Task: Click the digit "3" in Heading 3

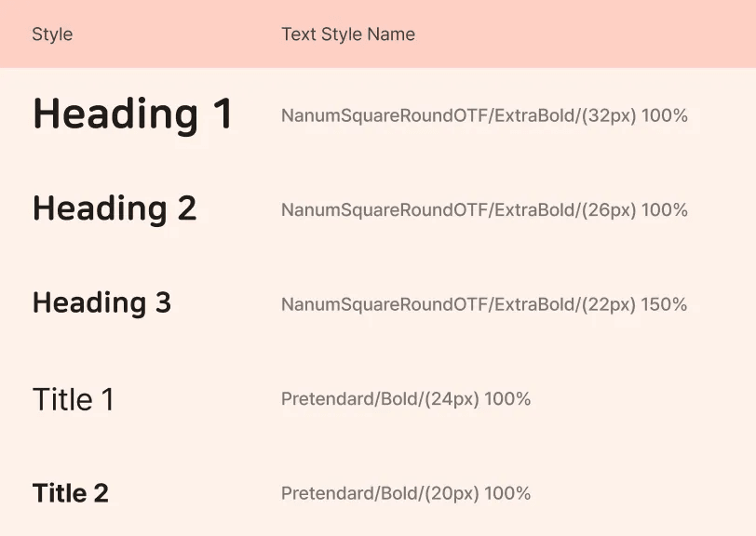Action: [x=163, y=302]
